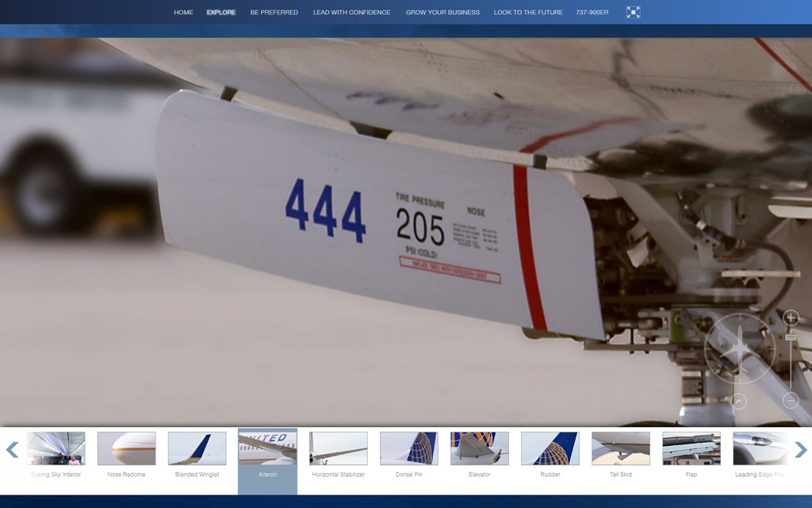This screenshot has height=508, width=812.
Task: Go to the BE PREFERRED section
Action: point(274,13)
